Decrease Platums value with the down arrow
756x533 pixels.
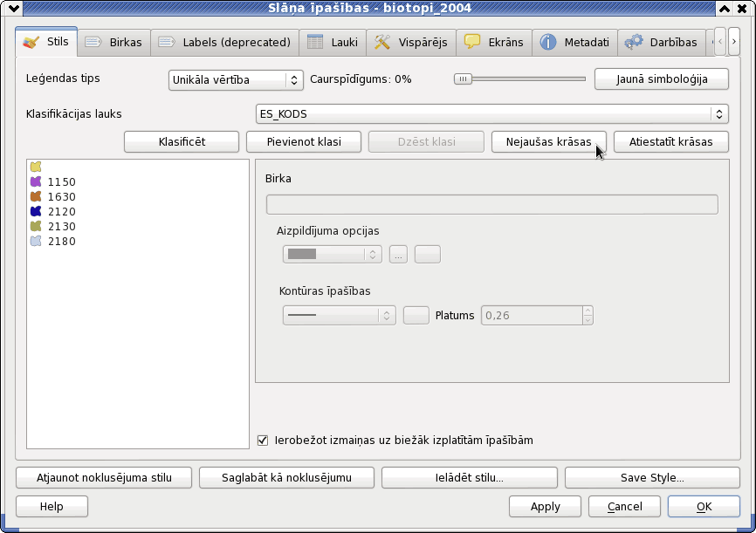click(x=588, y=320)
